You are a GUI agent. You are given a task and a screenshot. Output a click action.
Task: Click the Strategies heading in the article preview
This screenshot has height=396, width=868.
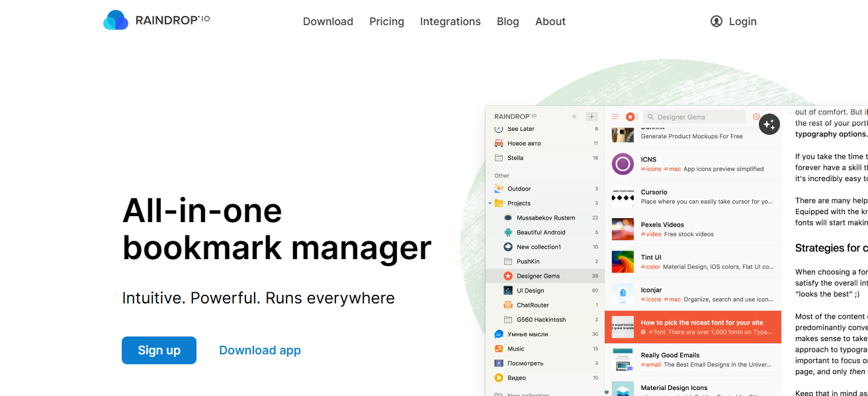pos(832,248)
